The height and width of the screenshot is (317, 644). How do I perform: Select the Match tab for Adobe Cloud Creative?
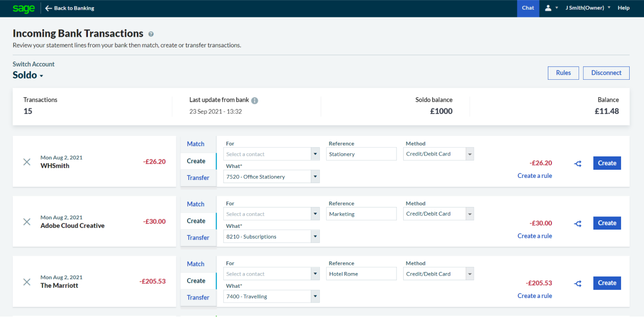pyautogui.click(x=198, y=204)
